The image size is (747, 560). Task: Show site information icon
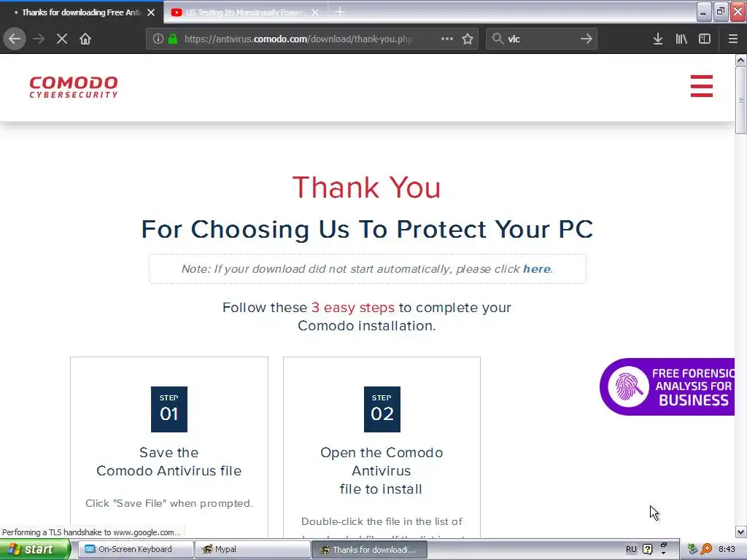(x=158, y=39)
